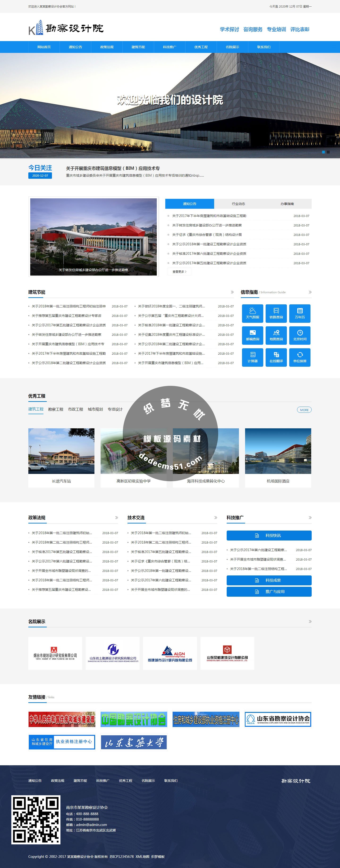
Task: Open the 计算器 calculator tool
Action: point(252,357)
